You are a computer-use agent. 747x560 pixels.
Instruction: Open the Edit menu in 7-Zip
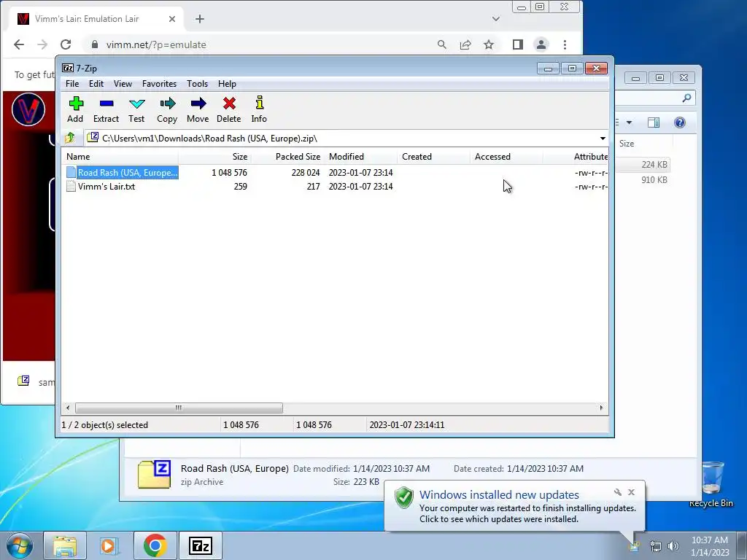(96, 84)
